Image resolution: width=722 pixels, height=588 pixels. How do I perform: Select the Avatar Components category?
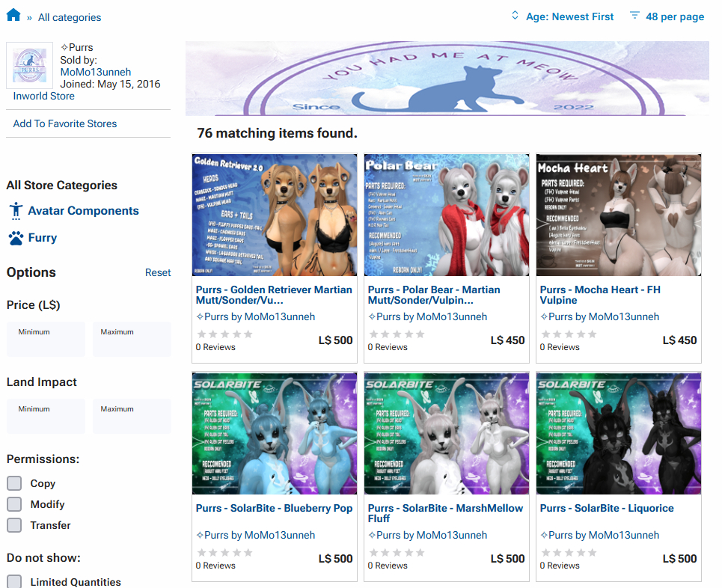tap(83, 211)
